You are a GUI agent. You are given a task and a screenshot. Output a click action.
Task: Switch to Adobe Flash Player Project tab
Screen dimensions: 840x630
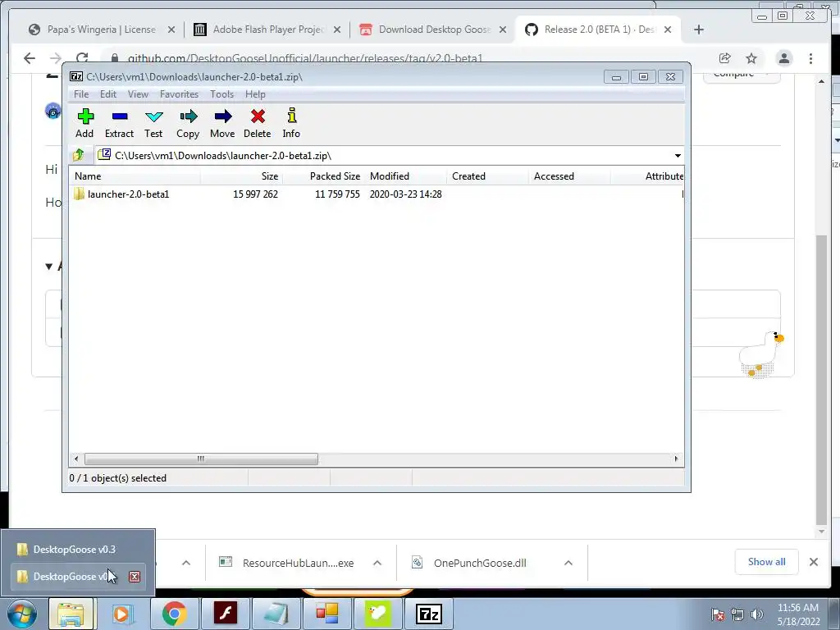pos(268,30)
